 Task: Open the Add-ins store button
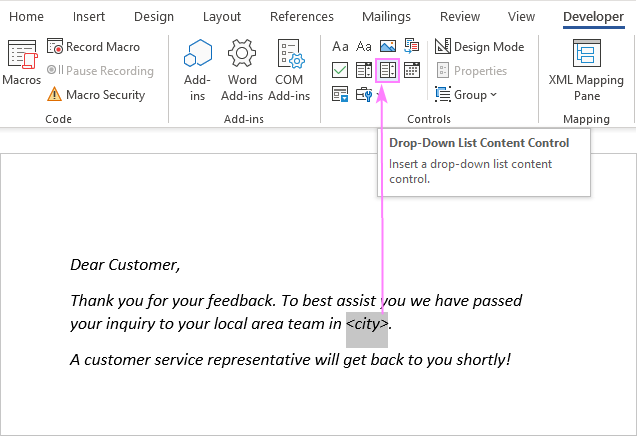tap(197, 70)
